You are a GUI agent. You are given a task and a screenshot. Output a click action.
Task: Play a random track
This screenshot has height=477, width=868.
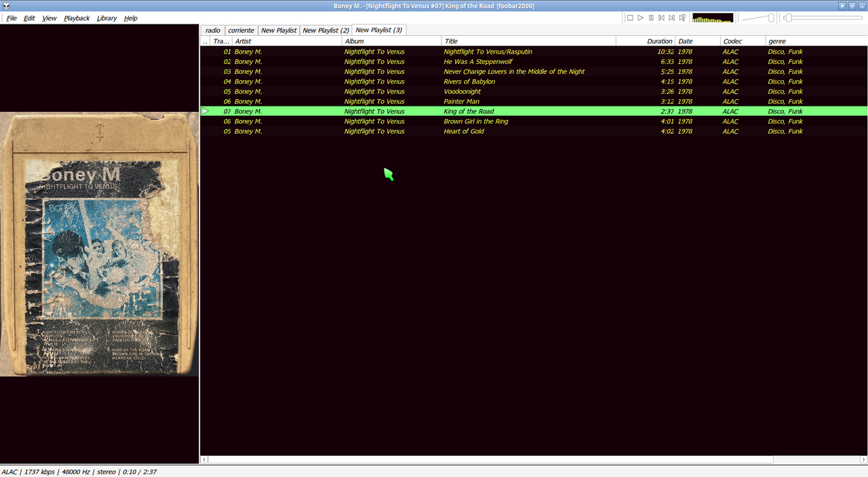tap(683, 18)
